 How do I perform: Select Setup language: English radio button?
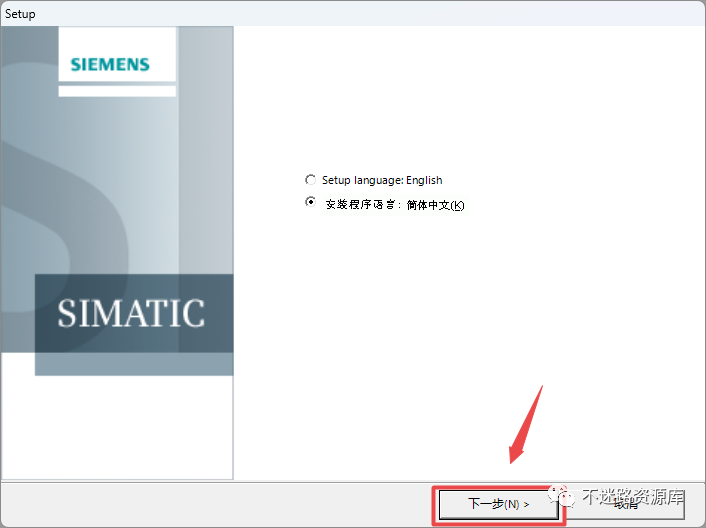pos(310,180)
